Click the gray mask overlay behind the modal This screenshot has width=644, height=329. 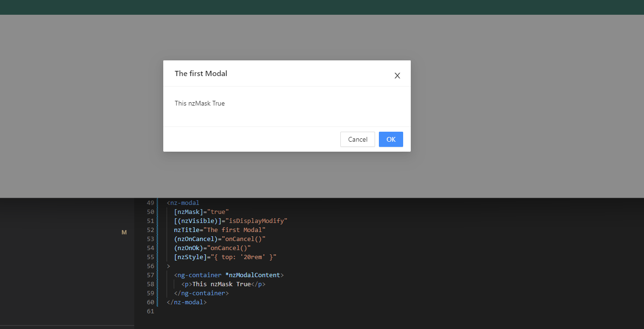[x=524, y=95]
